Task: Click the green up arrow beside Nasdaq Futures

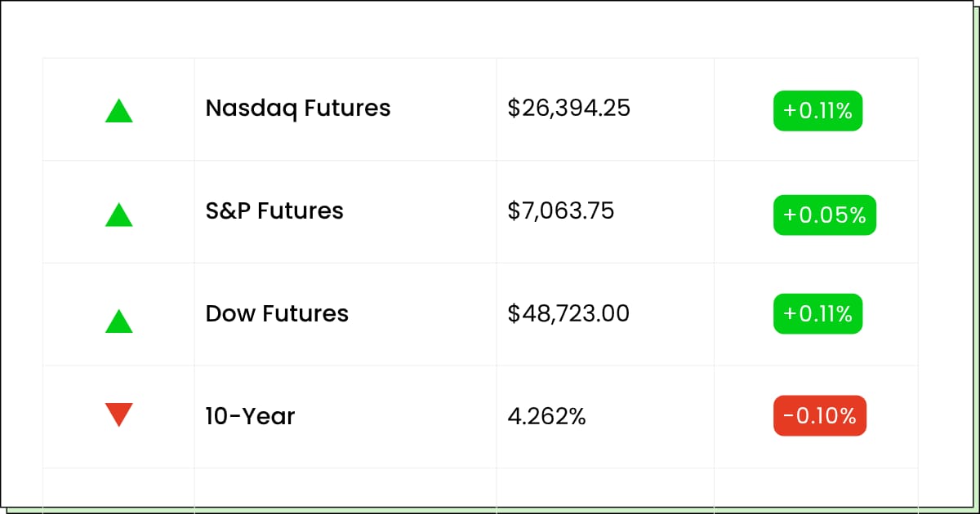Action: 118,111
